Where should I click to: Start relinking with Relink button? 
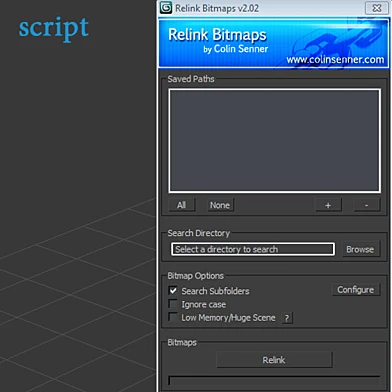274,360
